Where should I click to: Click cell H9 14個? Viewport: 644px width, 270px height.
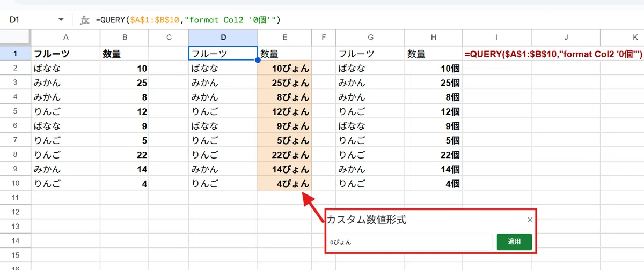click(434, 169)
